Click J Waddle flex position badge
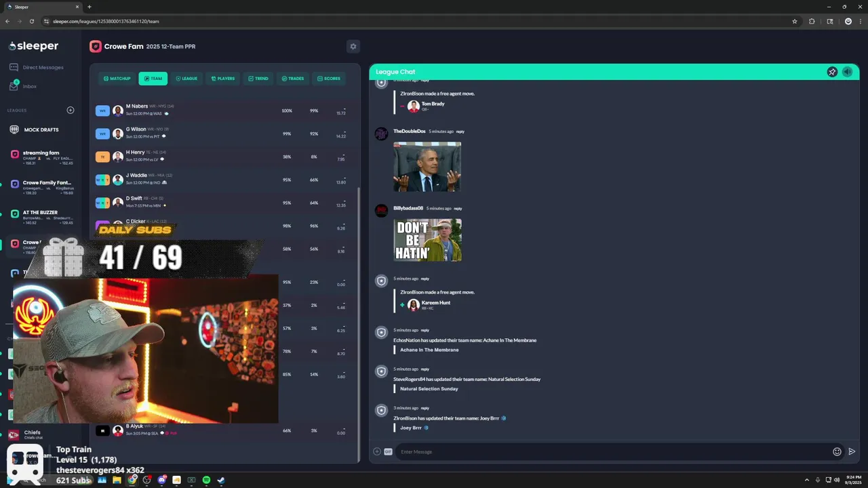 [x=102, y=180]
